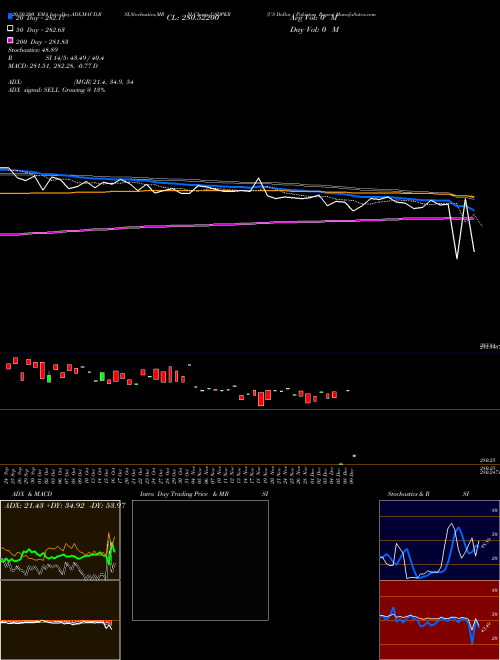Click the magenta 200 Day legend swatch
Screen dimensions: 500x660
coord(10,40)
